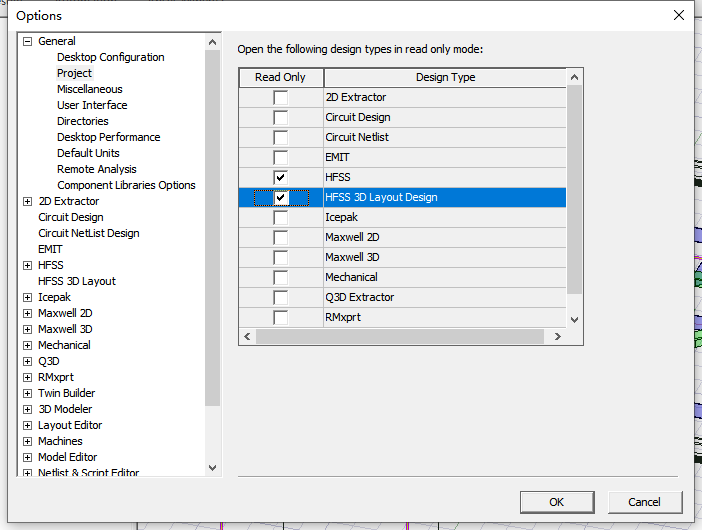The width and height of the screenshot is (702, 530).
Task: Enable read only for EMIT
Action: [x=281, y=158]
